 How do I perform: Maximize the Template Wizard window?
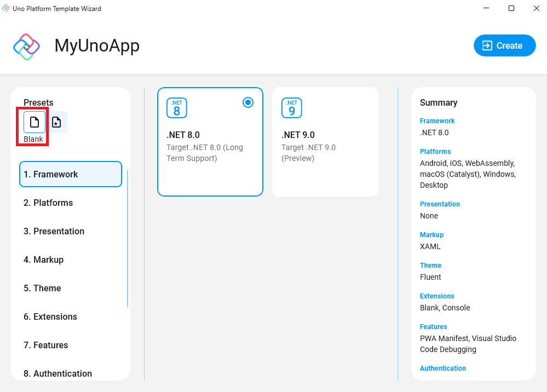[x=511, y=8]
